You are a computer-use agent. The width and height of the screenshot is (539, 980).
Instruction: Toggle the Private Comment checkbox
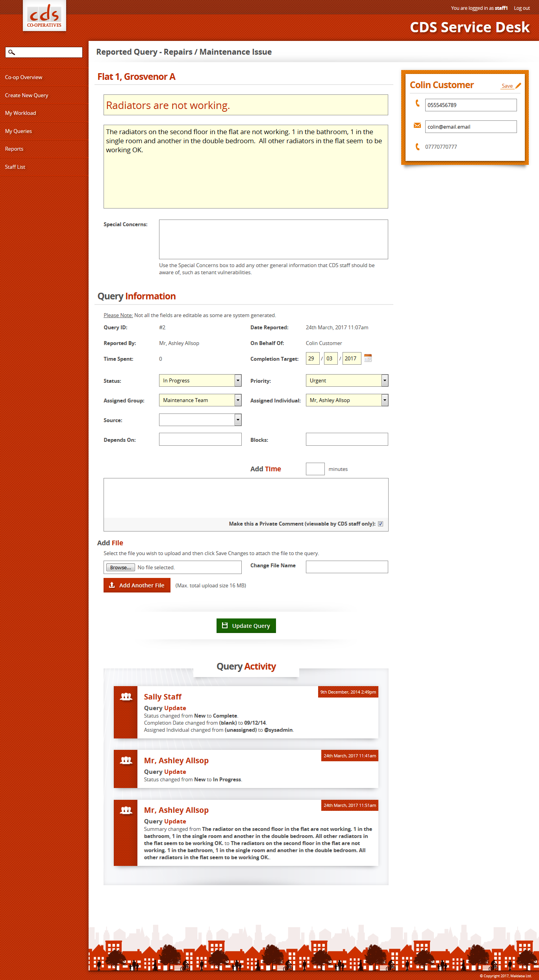(x=380, y=524)
